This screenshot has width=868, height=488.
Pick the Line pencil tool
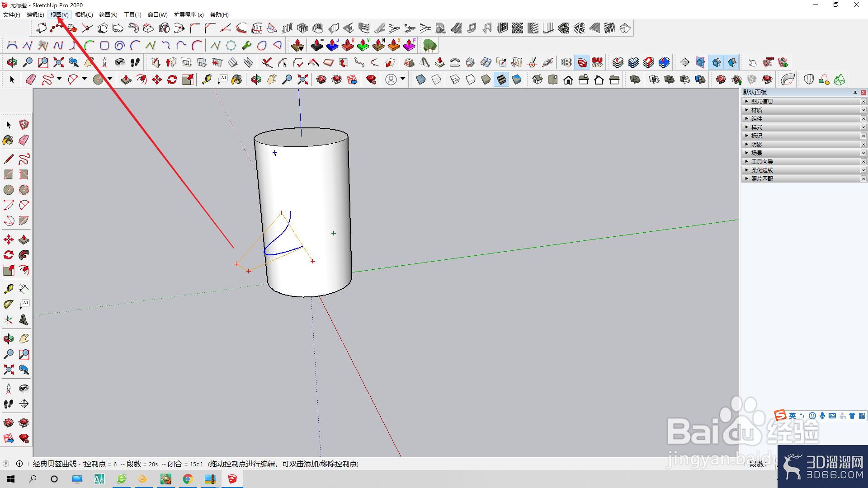(9, 159)
